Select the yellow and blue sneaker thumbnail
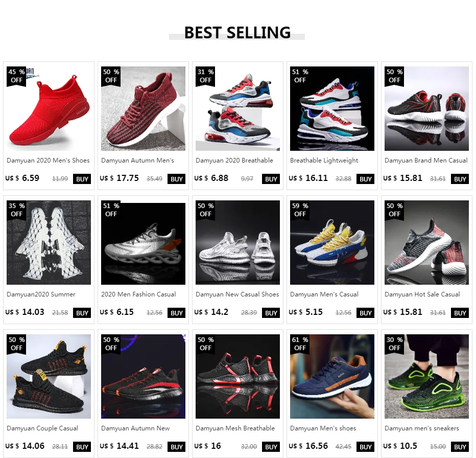The image size is (476, 458). coord(332,242)
